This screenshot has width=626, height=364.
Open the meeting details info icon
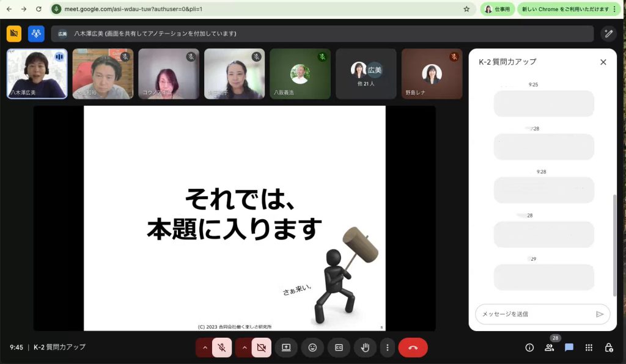529,348
